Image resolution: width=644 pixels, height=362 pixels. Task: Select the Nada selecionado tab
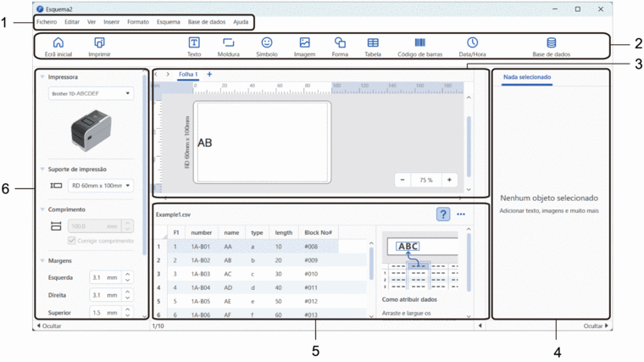click(527, 77)
